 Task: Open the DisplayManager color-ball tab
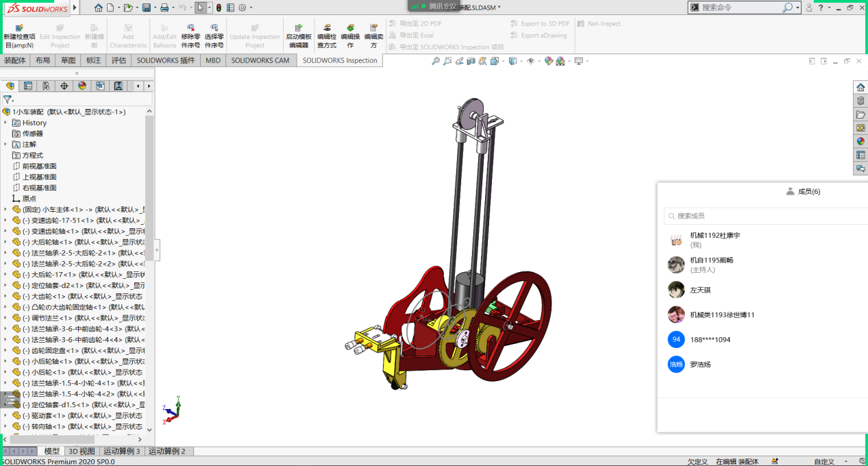[x=82, y=86]
